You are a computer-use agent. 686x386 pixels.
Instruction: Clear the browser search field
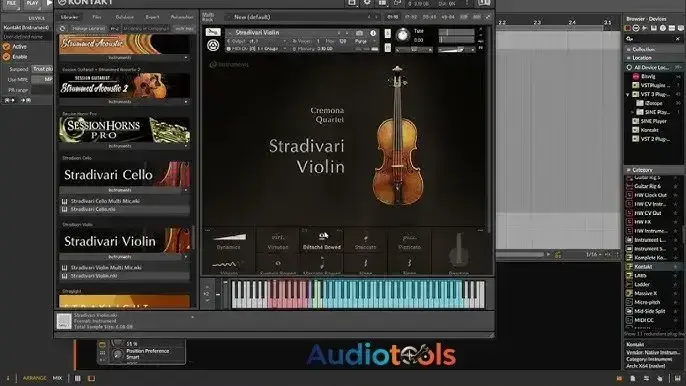point(678,39)
